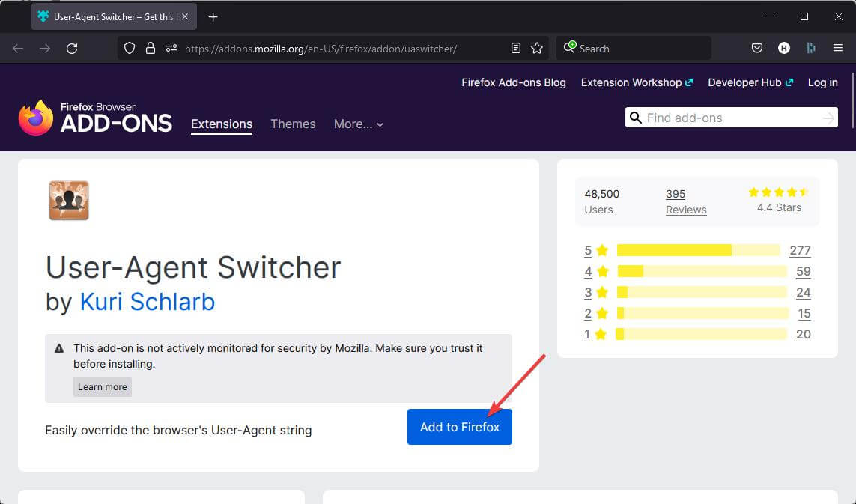The image size is (856, 504).
Task: Open Firefox Add-ons Blog link
Action: (x=514, y=82)
